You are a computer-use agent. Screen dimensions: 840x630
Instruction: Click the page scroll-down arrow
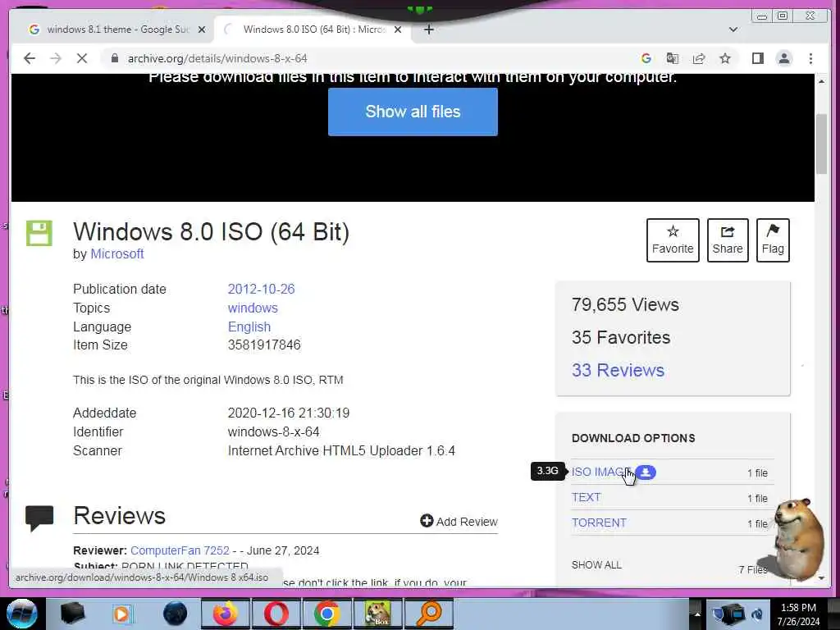pyautogui.click(x=821, y=578)
